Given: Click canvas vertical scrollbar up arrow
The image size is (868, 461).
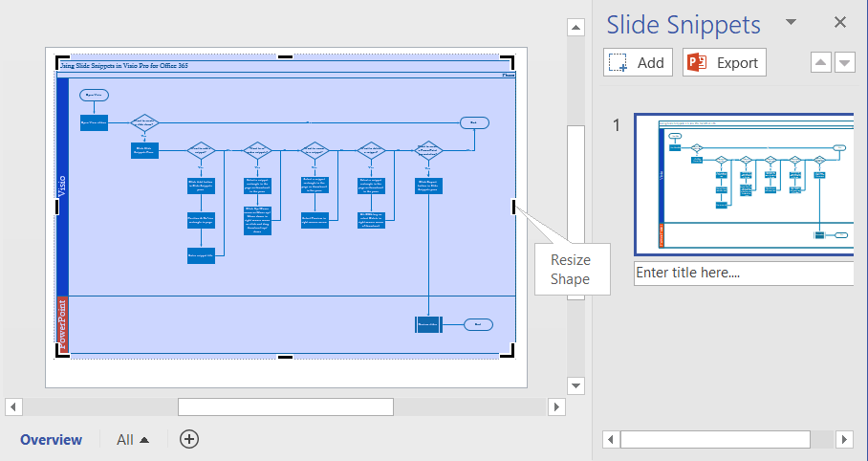Looking at the screenshot, I should (x=576, y=27).
